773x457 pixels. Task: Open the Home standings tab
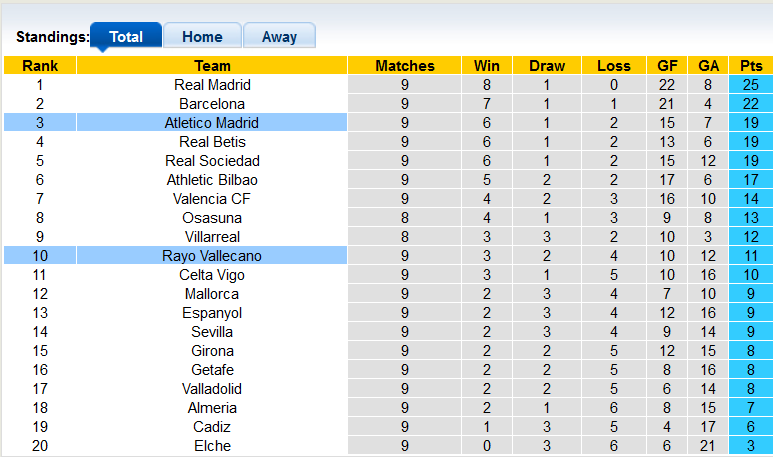click(202, 37)
